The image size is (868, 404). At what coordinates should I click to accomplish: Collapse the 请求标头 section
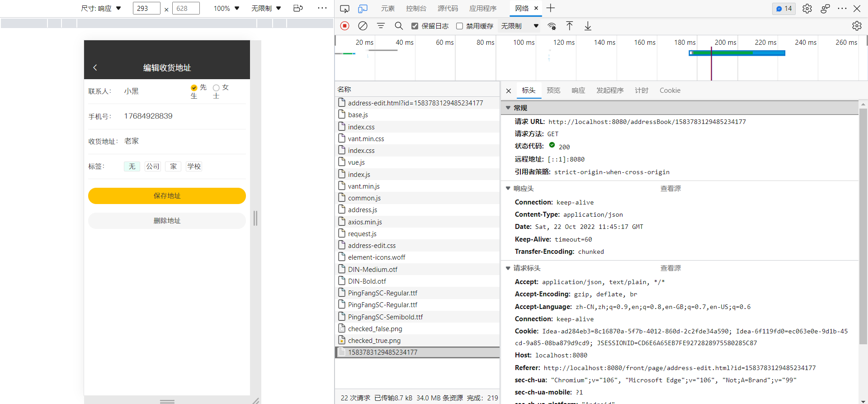point(508,268)
